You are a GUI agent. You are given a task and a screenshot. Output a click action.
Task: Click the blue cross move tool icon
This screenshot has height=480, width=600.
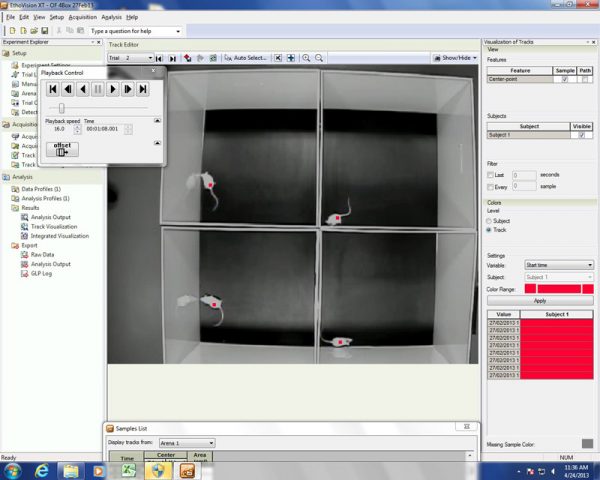(291, 58)
